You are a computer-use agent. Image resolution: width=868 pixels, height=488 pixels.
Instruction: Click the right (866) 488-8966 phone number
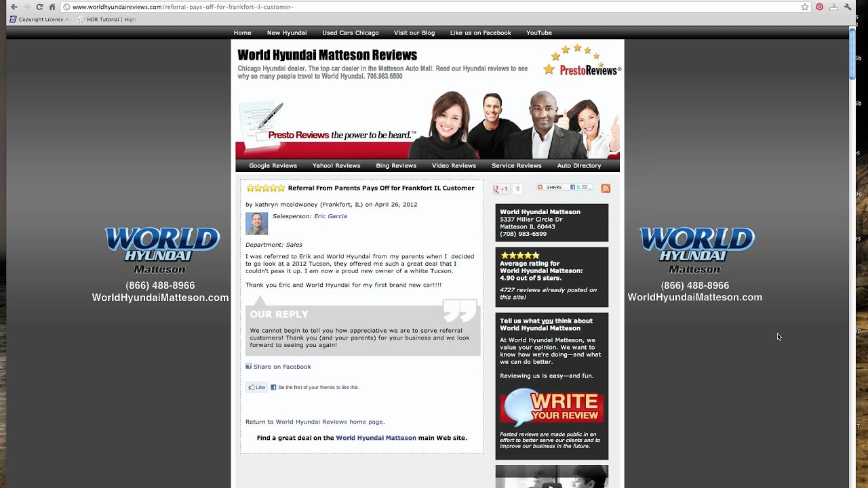695,285
